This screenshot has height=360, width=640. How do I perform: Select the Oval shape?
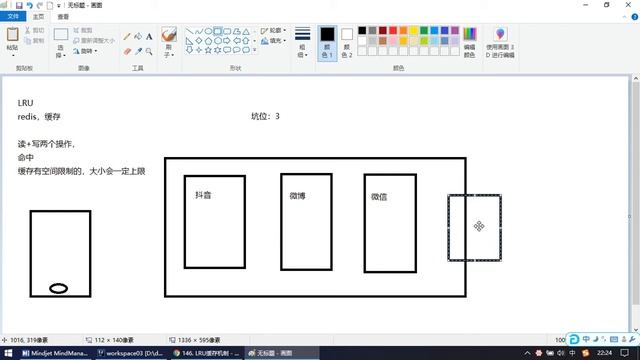click(208, 31)
